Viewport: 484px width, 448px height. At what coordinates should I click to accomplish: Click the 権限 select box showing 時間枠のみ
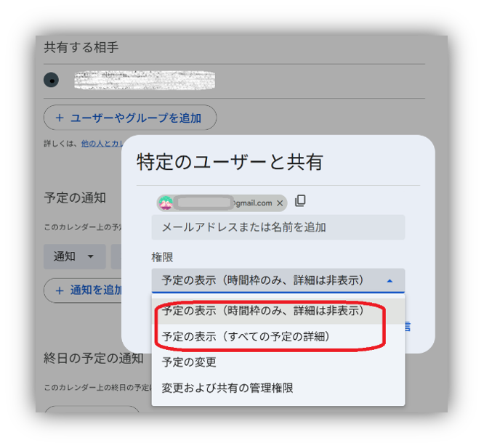(x=278, y=280)
